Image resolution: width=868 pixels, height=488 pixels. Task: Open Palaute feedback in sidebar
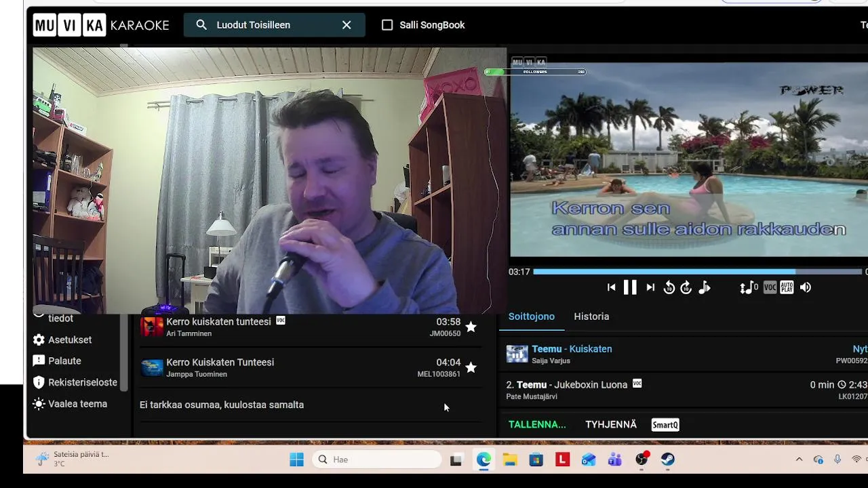(x=57, y=361)
